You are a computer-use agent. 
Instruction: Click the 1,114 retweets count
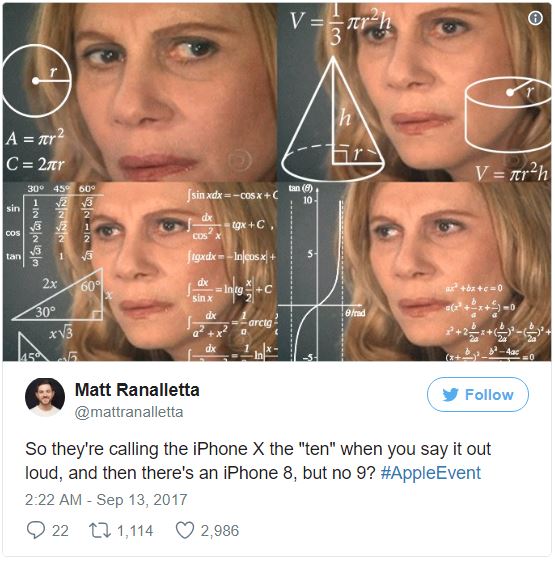(x=135, y=531)
